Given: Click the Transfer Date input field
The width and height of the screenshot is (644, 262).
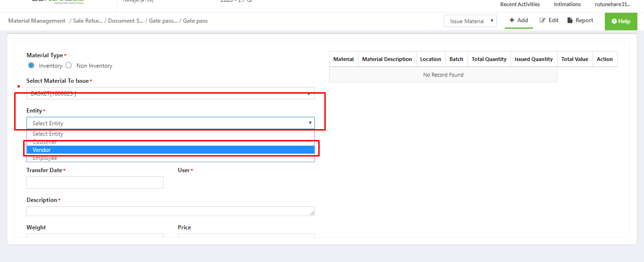Looking at the screenshot, I should (x=95, y=183).
